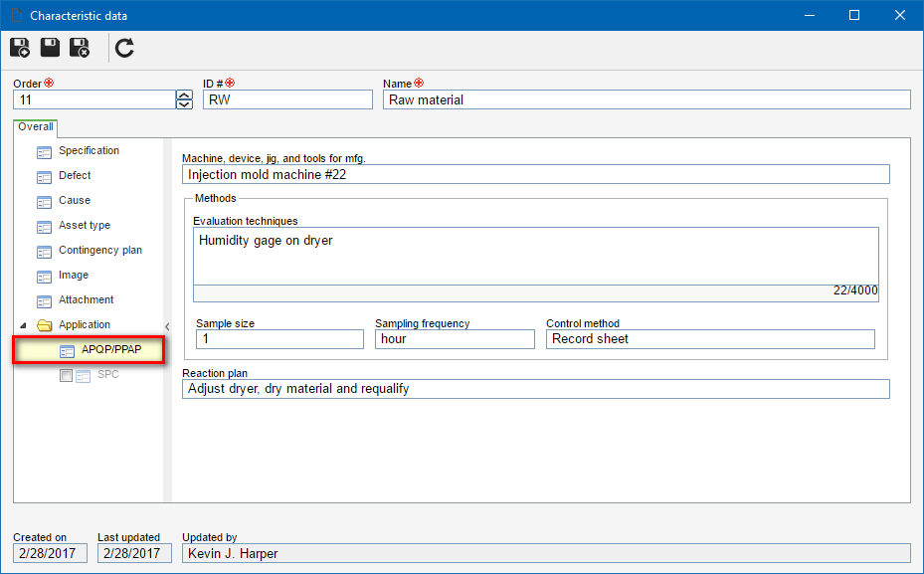
Task: Toggle the SPC checkbox
Action: click(x=66, y=375)
